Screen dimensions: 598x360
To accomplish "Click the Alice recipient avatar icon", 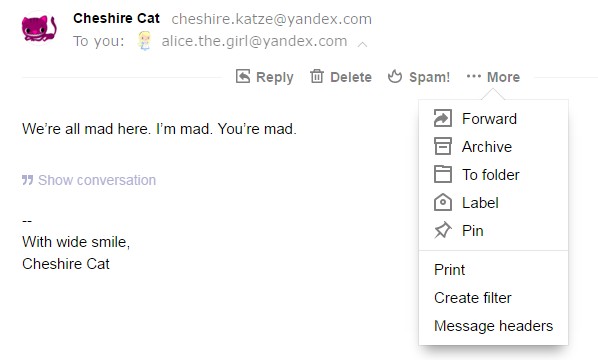I will 145,41.
